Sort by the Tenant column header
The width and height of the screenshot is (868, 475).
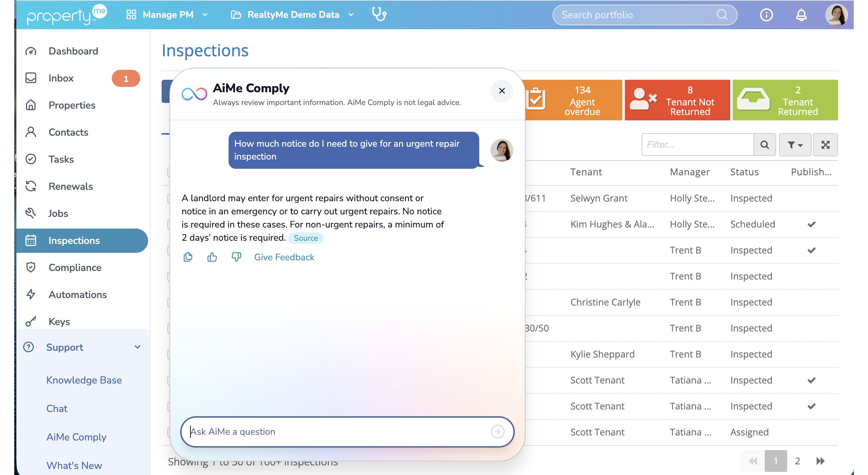(586, 172)
